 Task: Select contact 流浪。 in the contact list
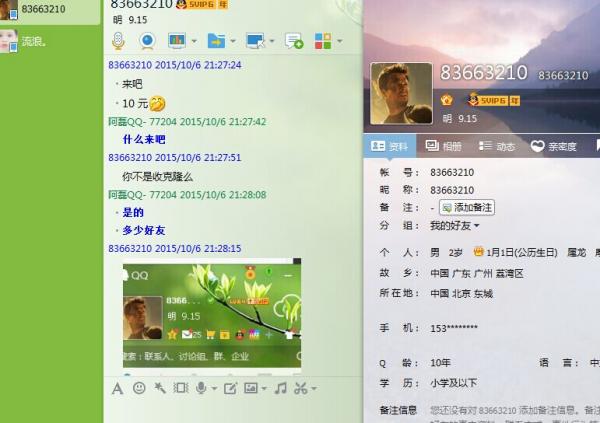(50, 41)
